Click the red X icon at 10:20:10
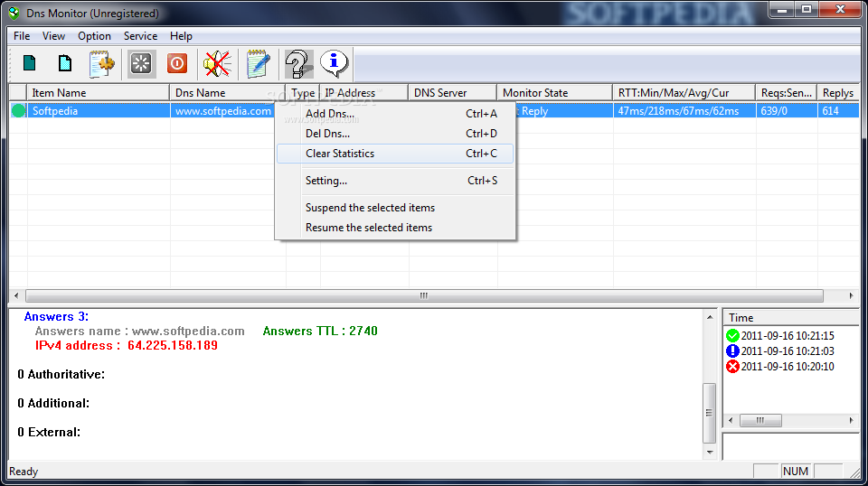868x486 pixels. (732, 367)
